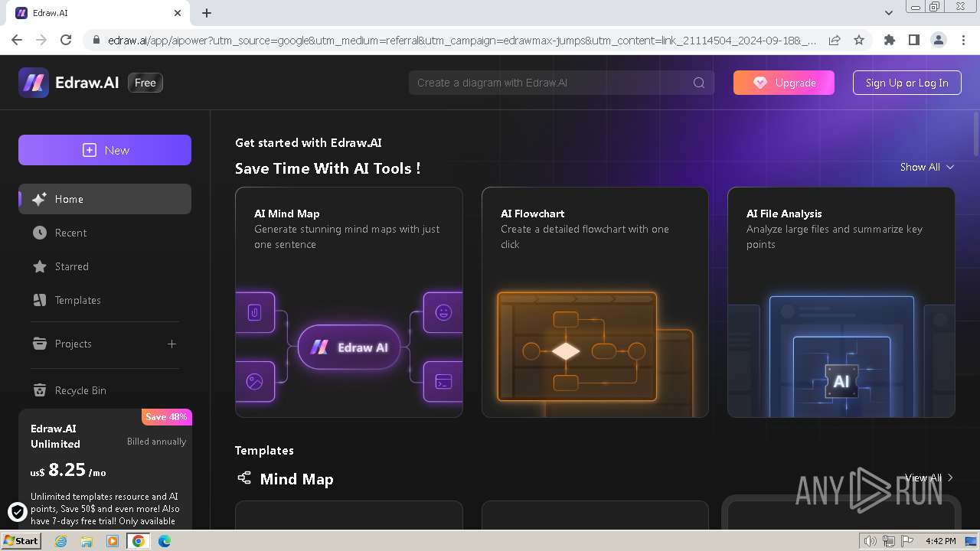Image resolution: width=980 pixels, height=551 pixels.
Task: Click the site lock security icon
Action: (96, 40)
